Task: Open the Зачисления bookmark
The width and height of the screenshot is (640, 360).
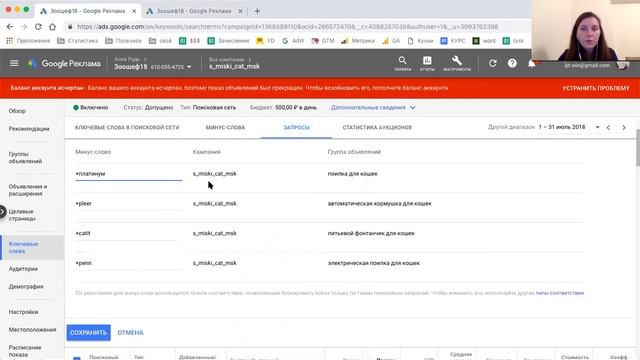Action: click(229, 41)
